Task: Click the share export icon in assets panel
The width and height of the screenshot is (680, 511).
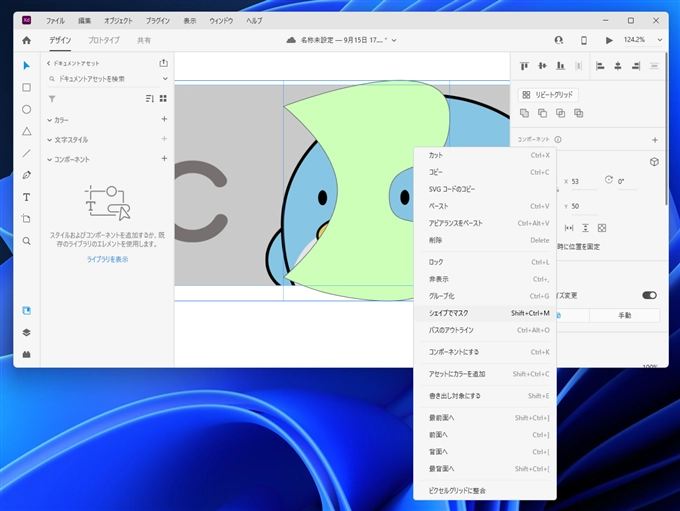Action: [163, 63]
